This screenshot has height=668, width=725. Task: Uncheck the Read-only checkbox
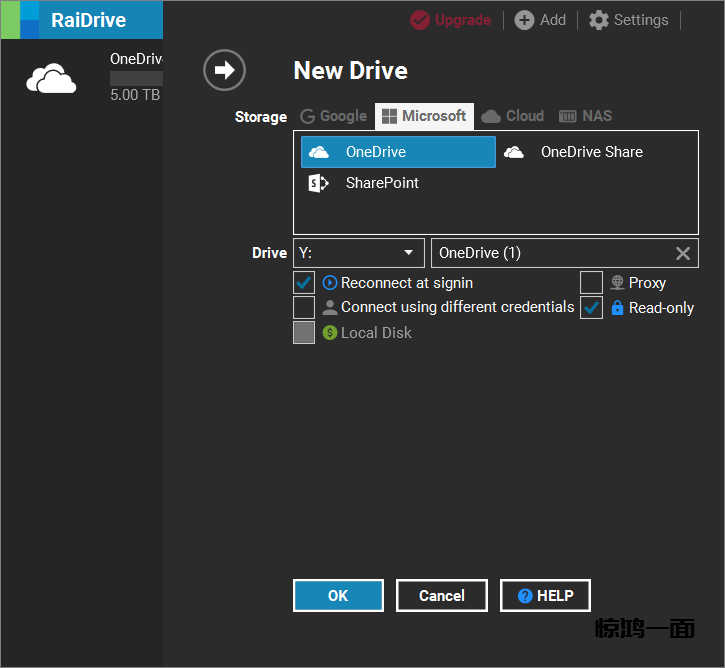591,308
